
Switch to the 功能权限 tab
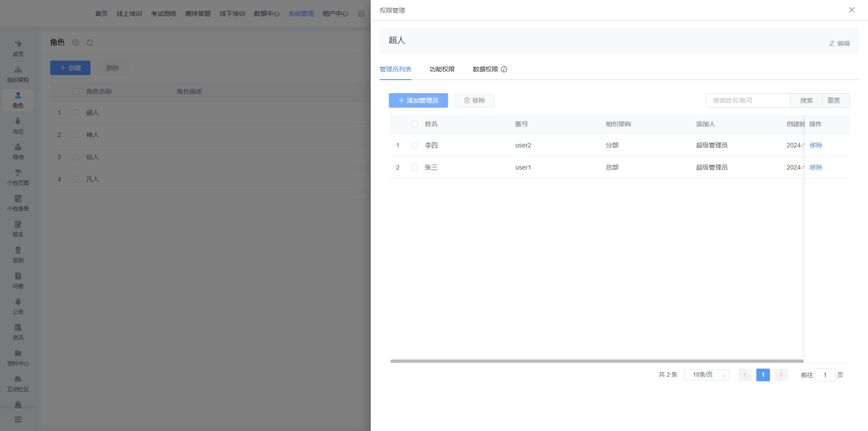point(442,69)
